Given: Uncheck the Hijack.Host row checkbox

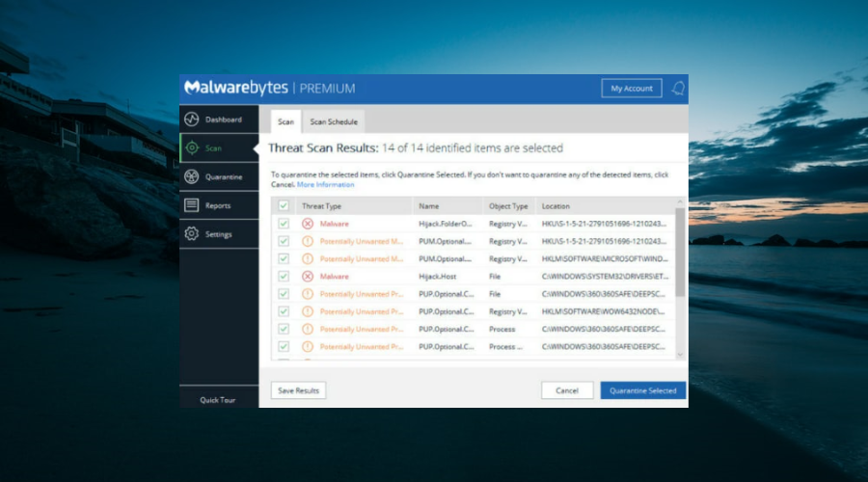Looking at the screenshot, I should [284, 276].
